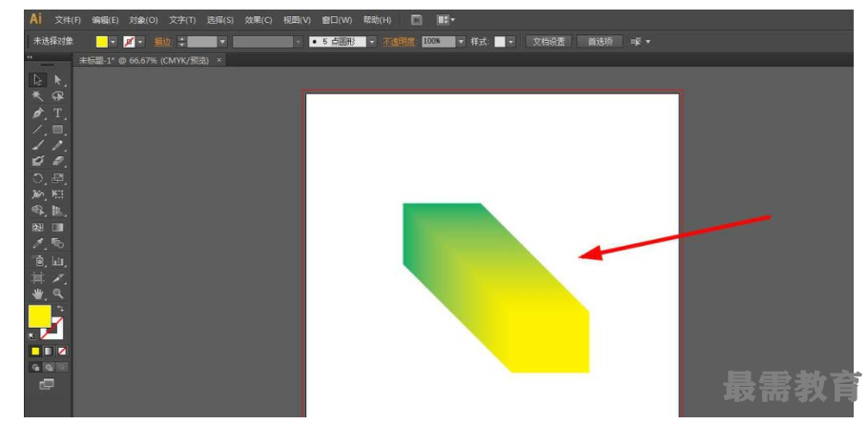Viewport: 868px width, 424px height.
Task: Set paint mode to Gradient
Action: pyautogui.click(x=49, y=351)
